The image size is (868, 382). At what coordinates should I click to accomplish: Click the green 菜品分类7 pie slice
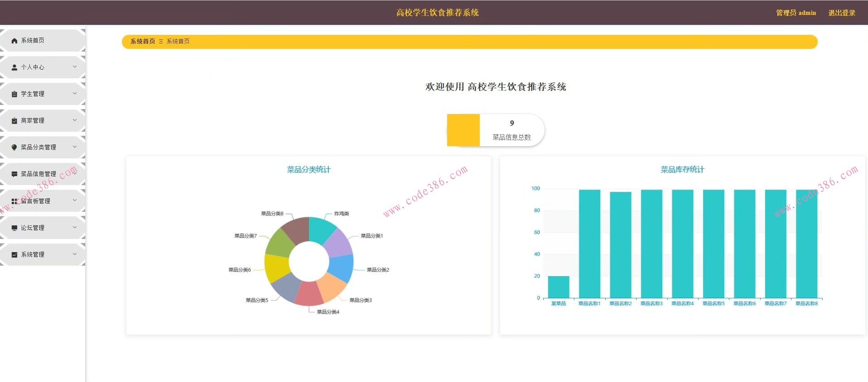click(x=279, y=243)
